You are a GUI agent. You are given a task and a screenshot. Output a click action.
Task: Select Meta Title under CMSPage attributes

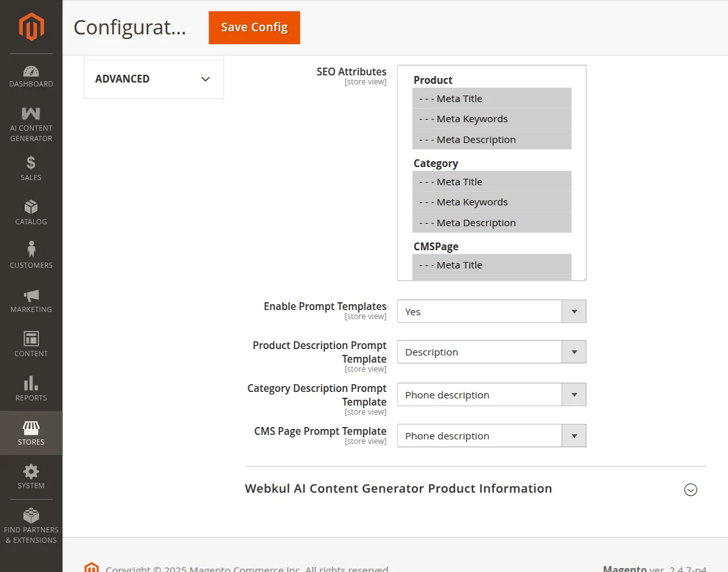(491, 265)
